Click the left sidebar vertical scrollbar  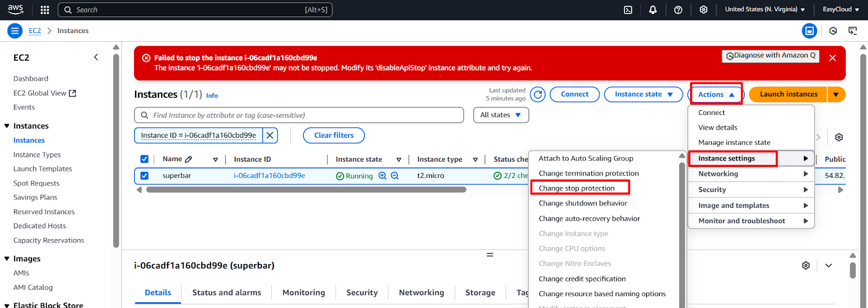116,151
